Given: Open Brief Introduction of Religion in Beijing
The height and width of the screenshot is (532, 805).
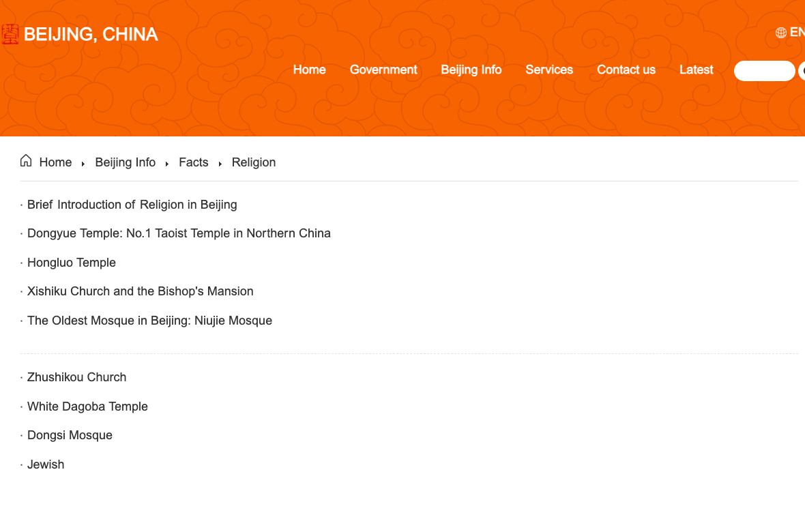Looking at the screenshot, I should point(132,205).
